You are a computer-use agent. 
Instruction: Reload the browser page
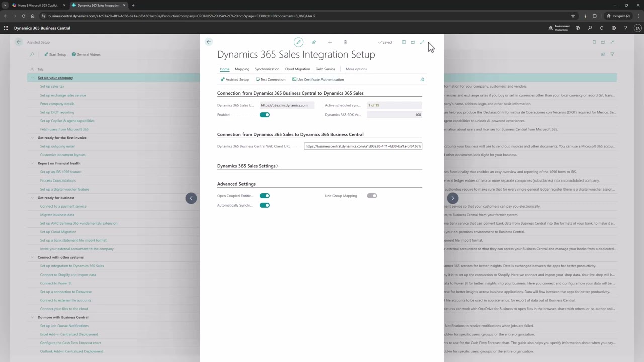point(23,16)
